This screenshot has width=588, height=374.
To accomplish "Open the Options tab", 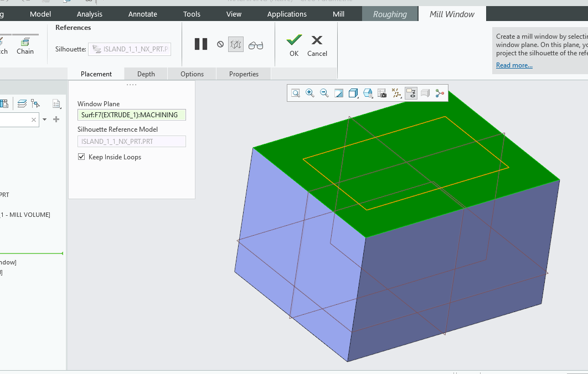I will (x=192, y=74).
